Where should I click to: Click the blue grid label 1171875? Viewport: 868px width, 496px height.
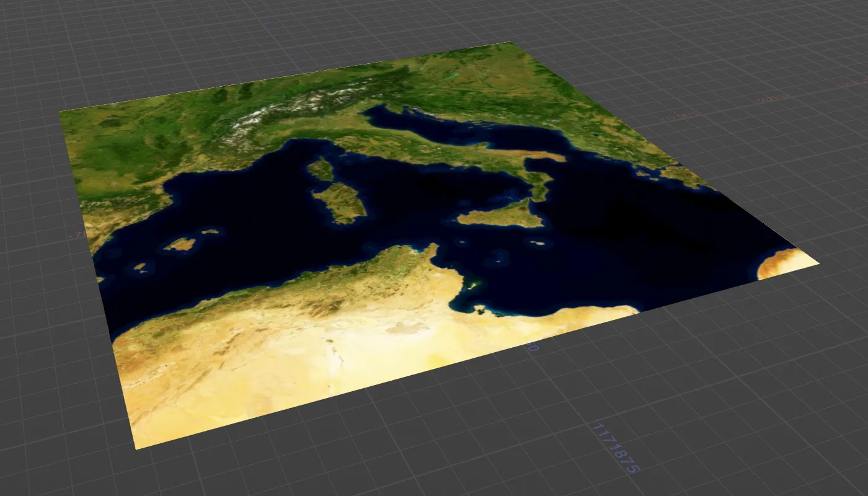[616, 448]
